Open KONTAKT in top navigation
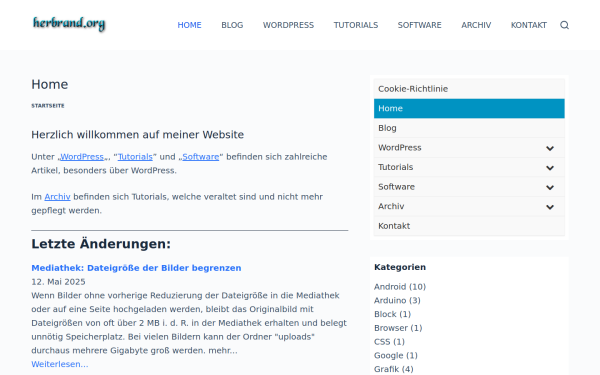 (528, 25)
